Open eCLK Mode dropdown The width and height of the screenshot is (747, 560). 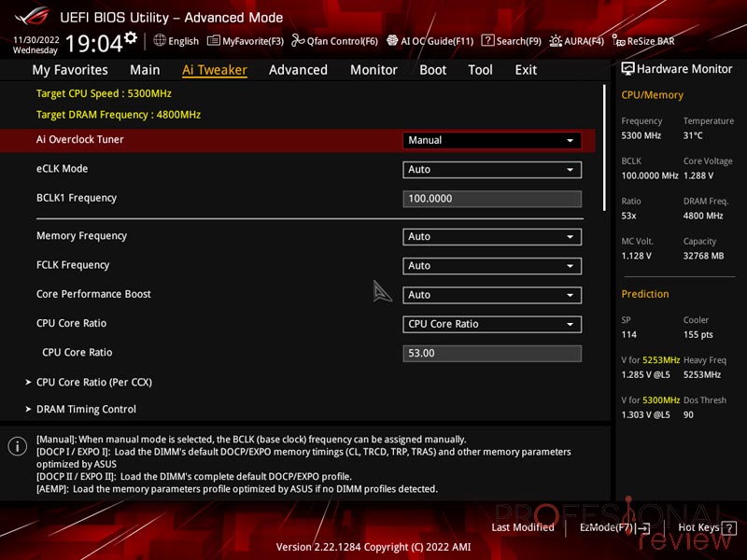click(x=492, y=170)
